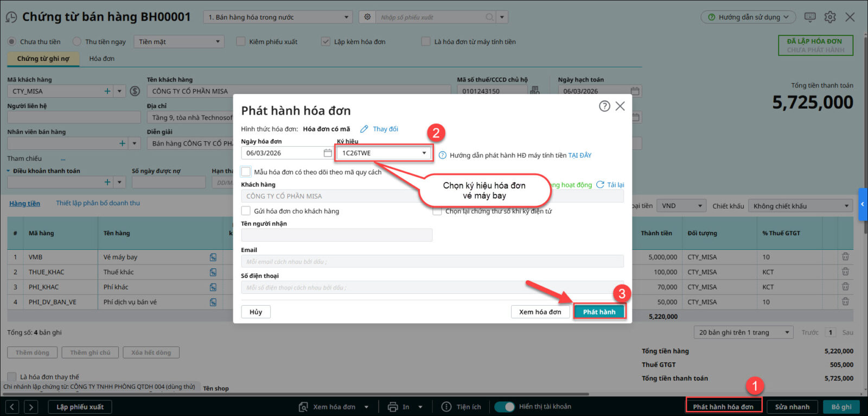Click the search magnifier in the export number field
Viewport: 868px width, 416px height.
tap(490, 17)
